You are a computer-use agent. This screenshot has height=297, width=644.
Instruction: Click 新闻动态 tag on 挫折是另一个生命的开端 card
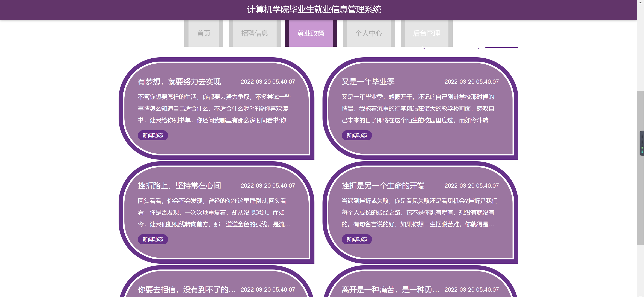point(357,239)
